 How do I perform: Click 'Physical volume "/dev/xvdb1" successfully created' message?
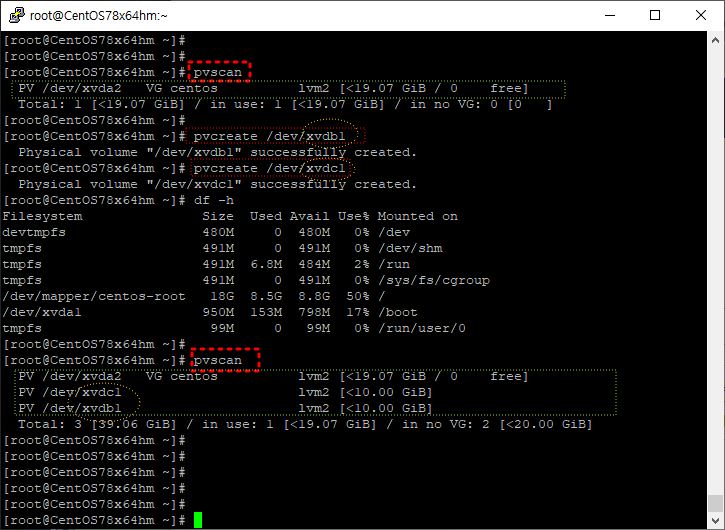pyautogui.click(x=217, y=153)
